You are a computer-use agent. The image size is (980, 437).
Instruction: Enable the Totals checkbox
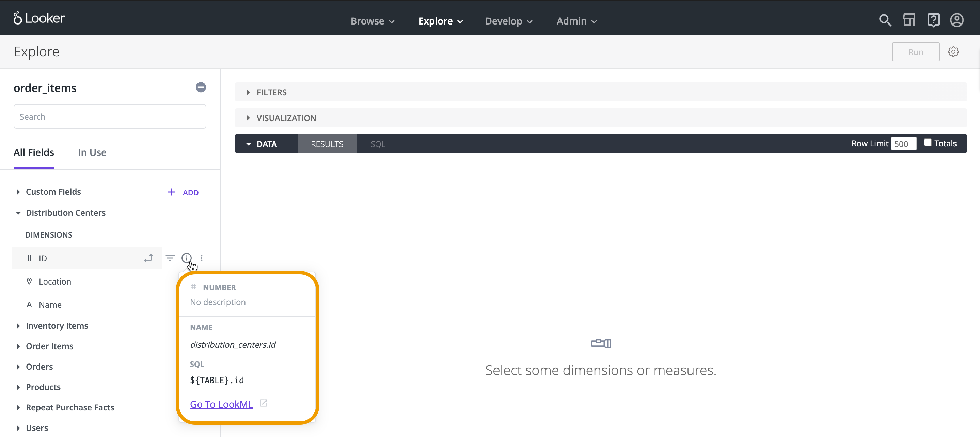pyautogui.click(x=928, y=143)
